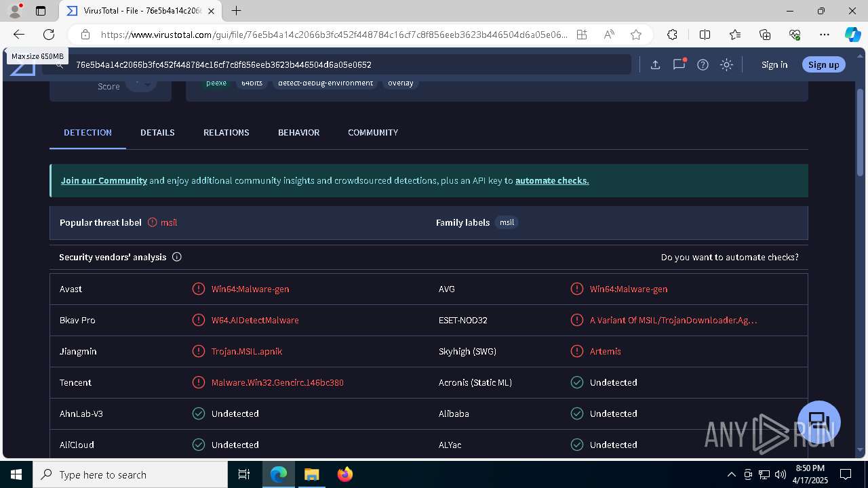Click the browser Back arrow

click(19, 35)
